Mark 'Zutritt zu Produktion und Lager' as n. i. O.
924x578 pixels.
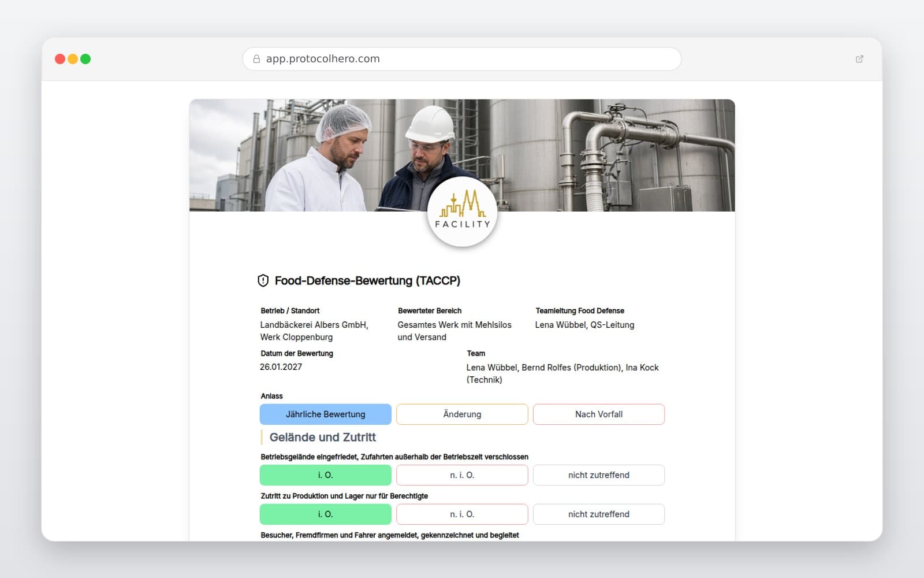(462, 514)
